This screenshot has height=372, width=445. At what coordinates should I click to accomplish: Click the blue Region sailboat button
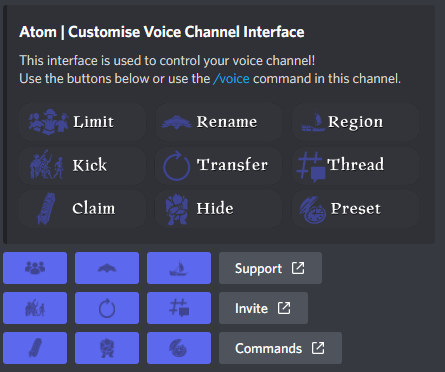(x=179, y=268)
